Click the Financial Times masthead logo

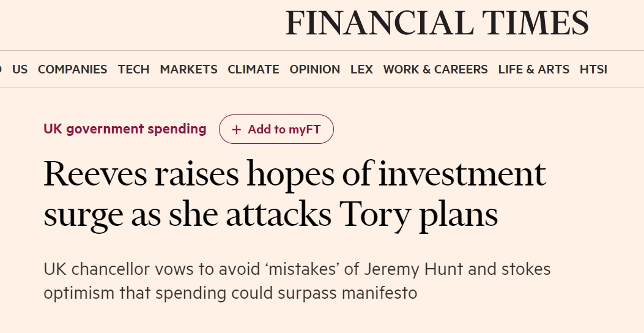click(437, 24)
